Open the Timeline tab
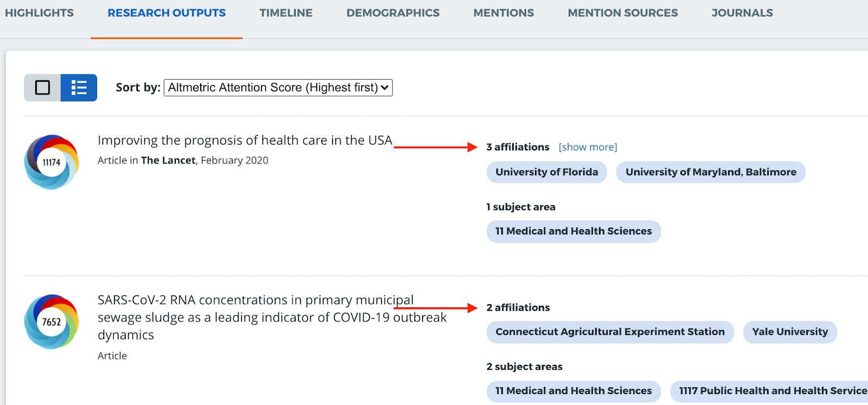The height and width of the screenshot is (405, 868). [x=286, y=13]
